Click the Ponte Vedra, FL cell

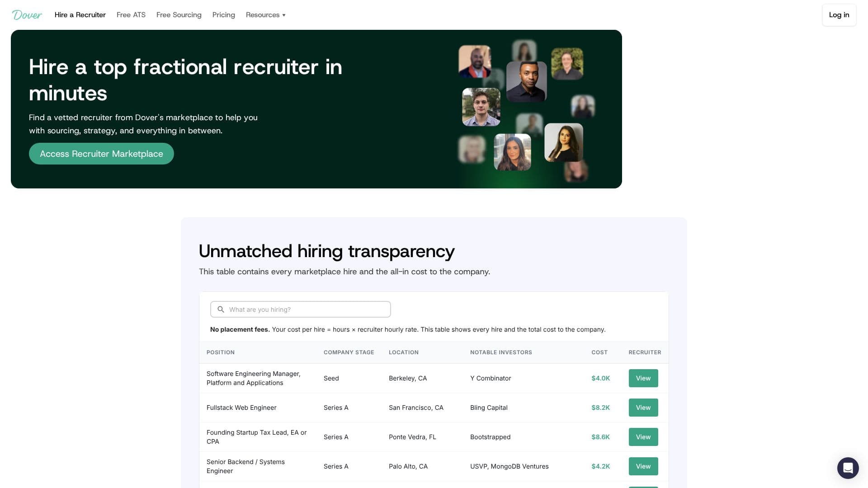tap(412, 437)
